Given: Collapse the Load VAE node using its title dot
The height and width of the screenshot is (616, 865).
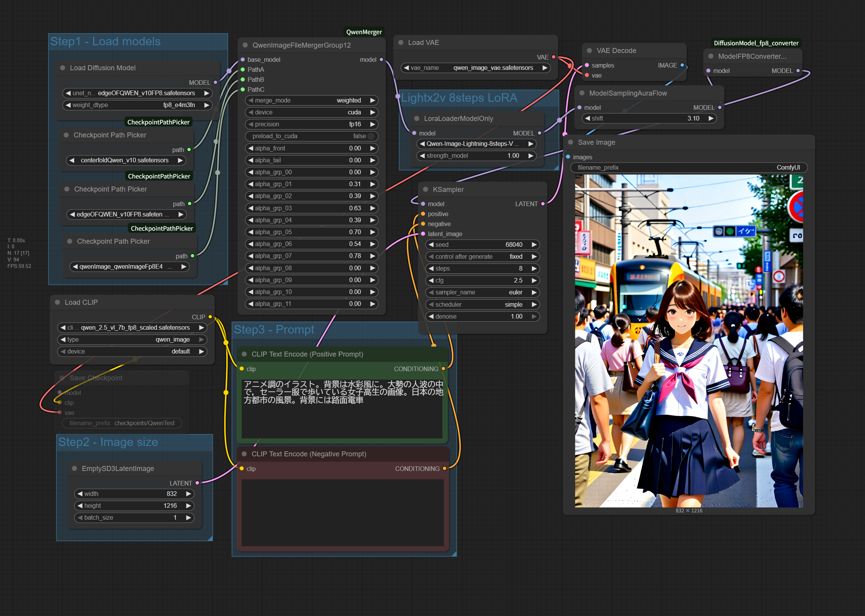Looking at the screenshot, I should tap(401, 43).
